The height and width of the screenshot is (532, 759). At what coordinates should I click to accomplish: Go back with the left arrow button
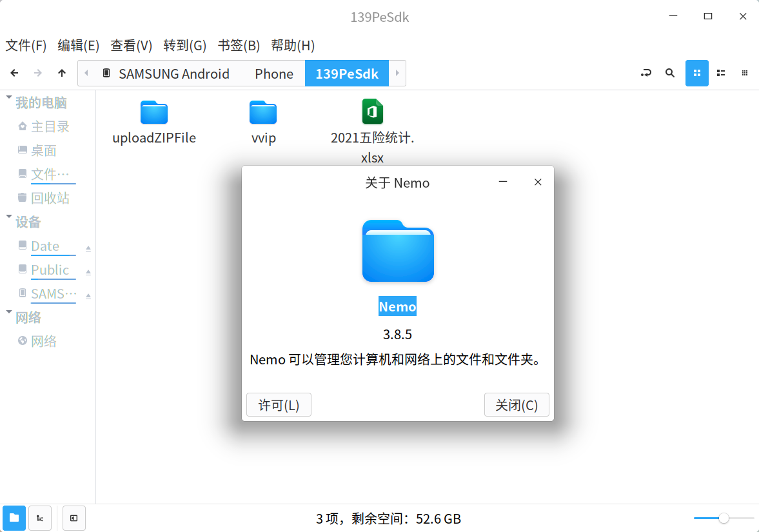(15, 73)
